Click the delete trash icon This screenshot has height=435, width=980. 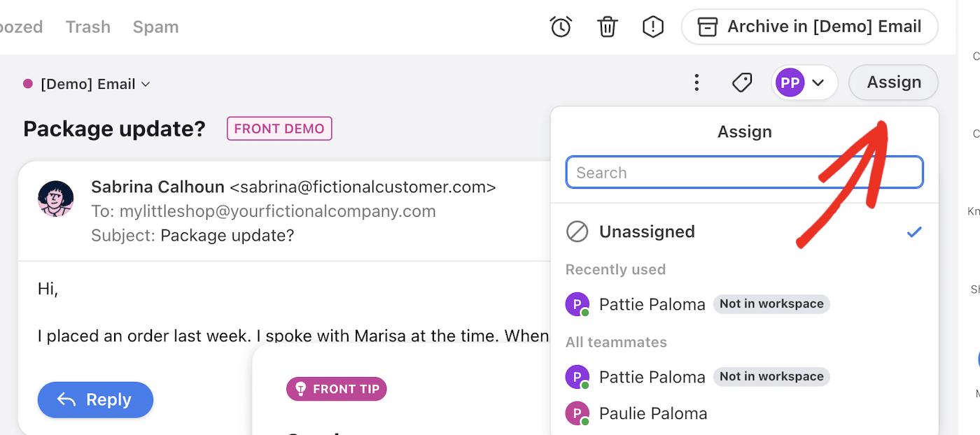pos(607,27)
